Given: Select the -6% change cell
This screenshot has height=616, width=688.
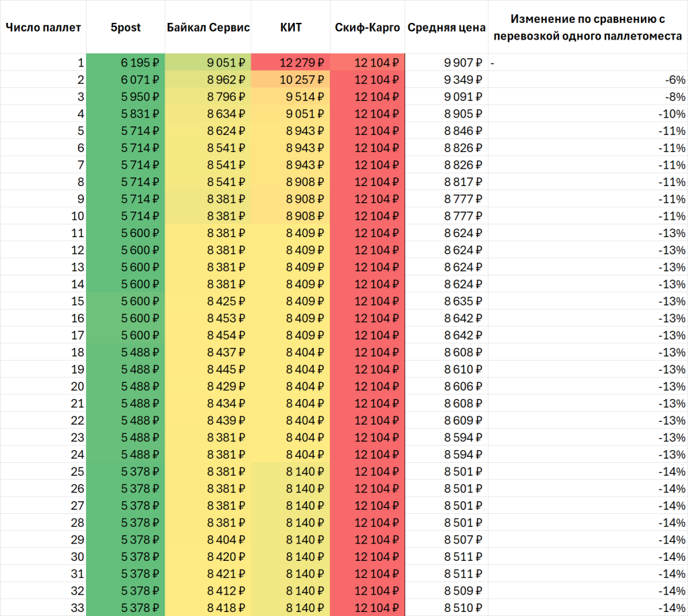Looking at the screenshot, I should click(x=587, y=80).
